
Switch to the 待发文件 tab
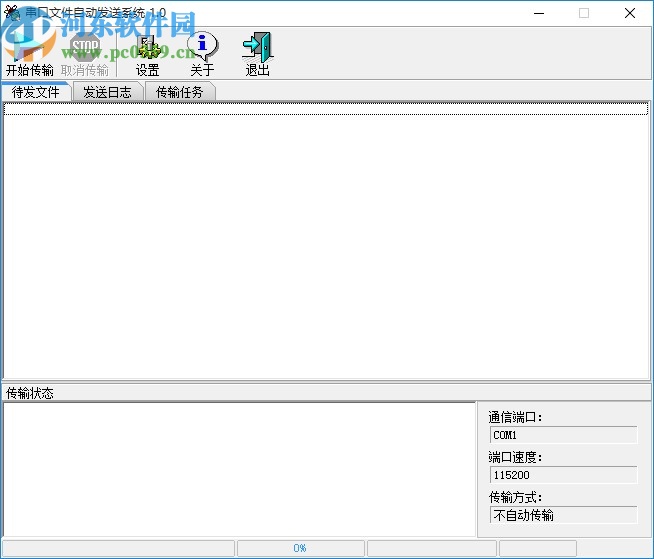tap(36, 92)
